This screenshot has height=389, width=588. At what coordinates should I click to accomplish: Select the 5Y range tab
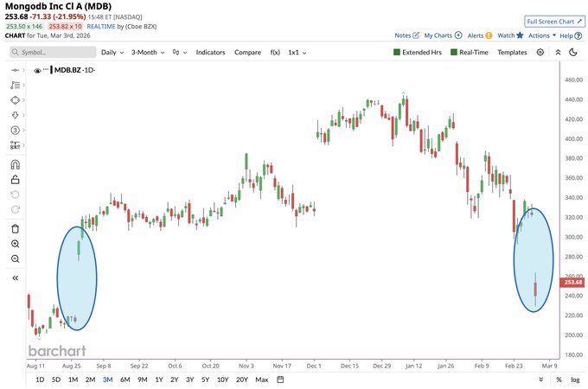point(205,379)
